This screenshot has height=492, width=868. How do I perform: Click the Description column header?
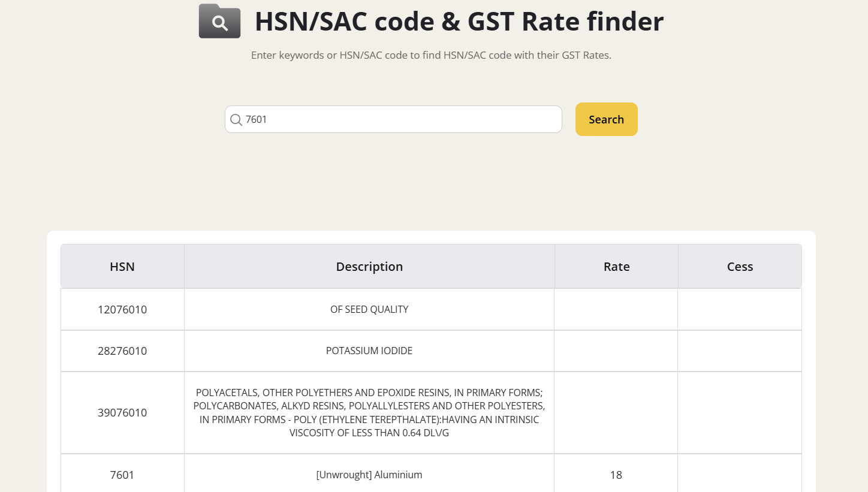(x=369, y=267)
